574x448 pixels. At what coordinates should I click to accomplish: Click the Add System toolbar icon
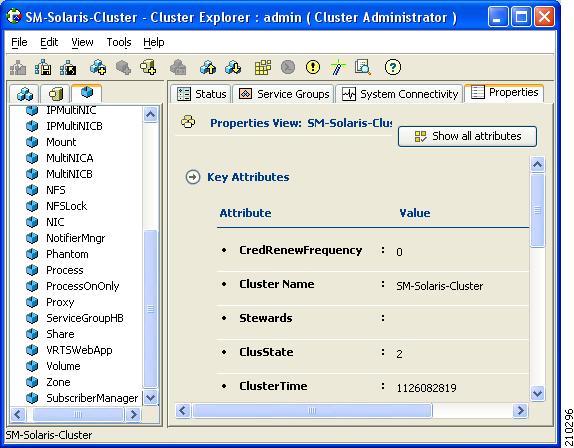tap(148, 67)
